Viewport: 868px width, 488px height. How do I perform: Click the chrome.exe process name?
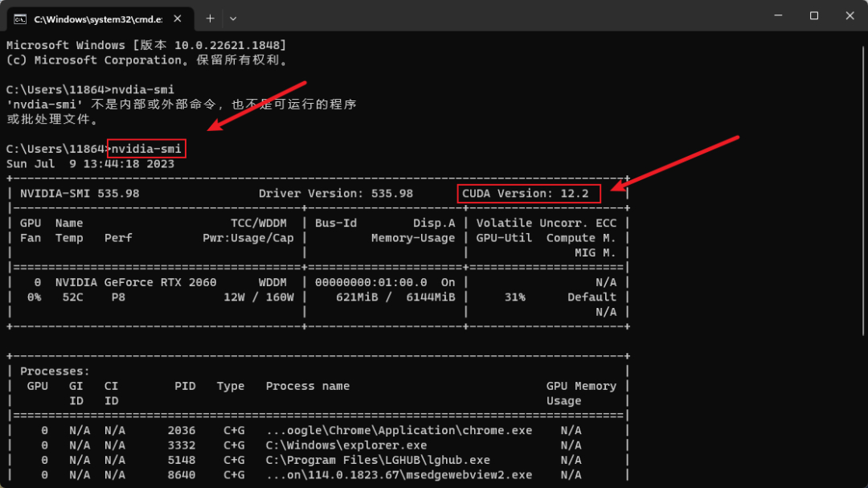pos(399,430)
